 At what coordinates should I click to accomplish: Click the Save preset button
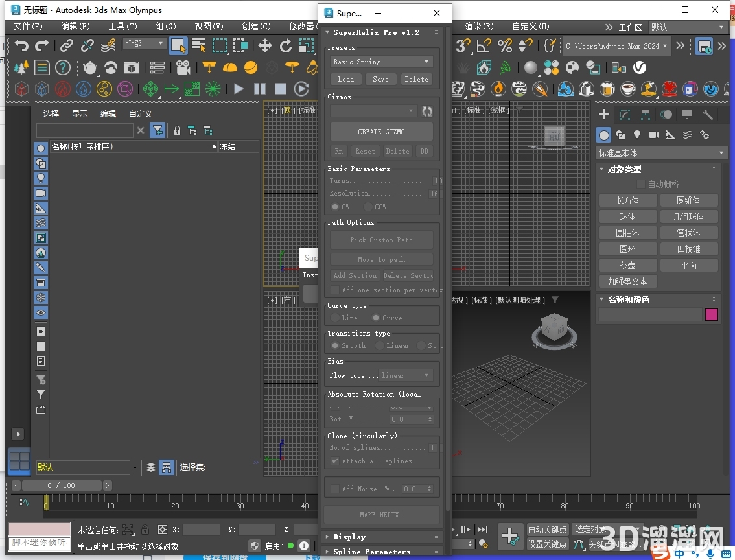[380, 79]
